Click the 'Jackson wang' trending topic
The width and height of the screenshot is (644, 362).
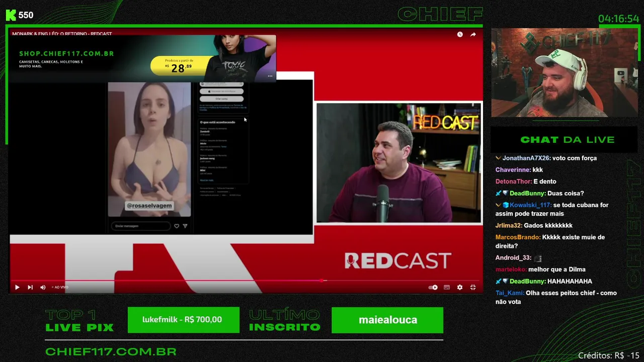click(207, 158)
